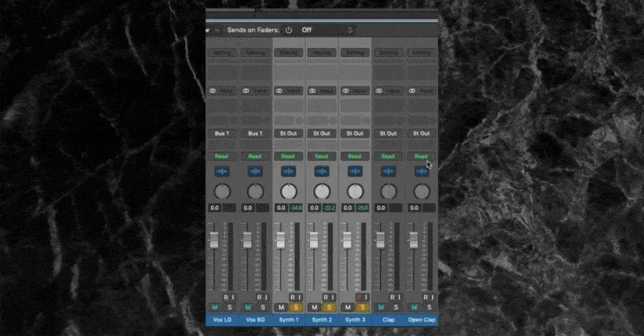Open Vox BG Bus 1 output slot
Screen dimensions: 644x336
point(255,134)
